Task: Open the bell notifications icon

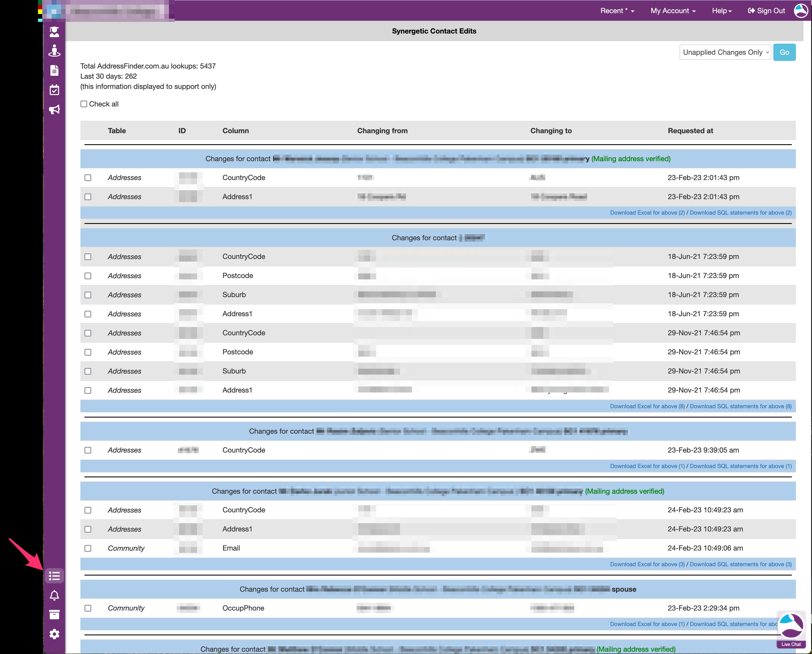Action: point(54,595)
